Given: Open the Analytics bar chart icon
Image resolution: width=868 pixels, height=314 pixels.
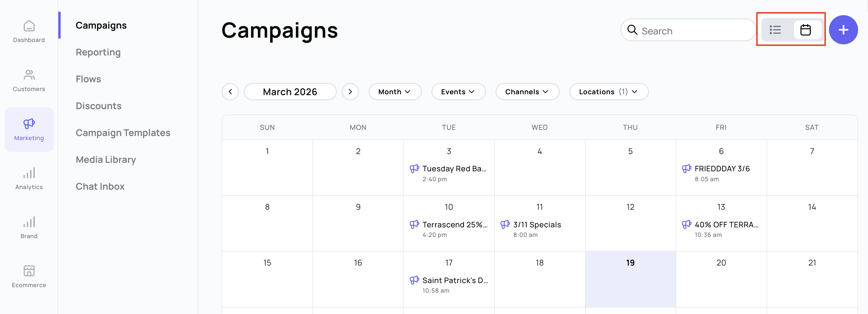Looking at the screenshot, I should [x=29, y=173].
